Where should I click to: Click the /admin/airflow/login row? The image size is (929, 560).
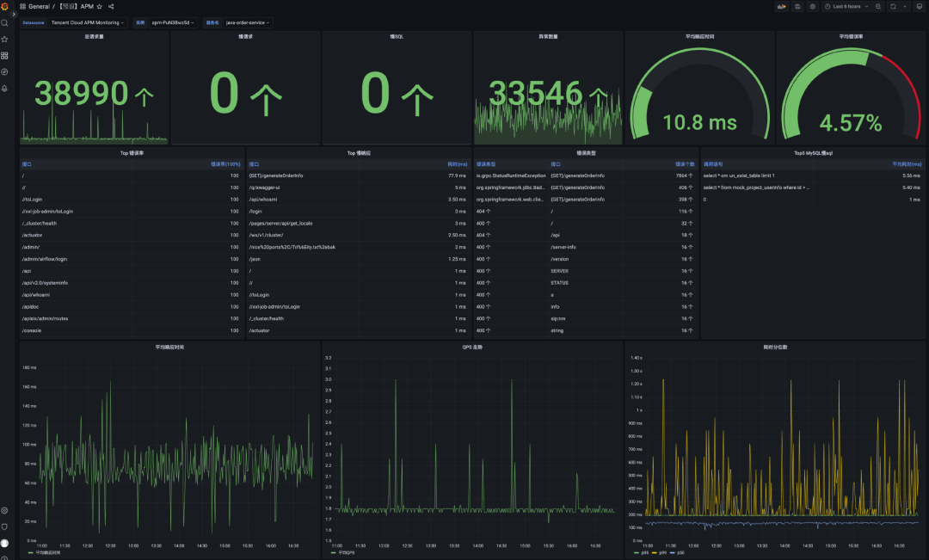click(x=132, y=259)
